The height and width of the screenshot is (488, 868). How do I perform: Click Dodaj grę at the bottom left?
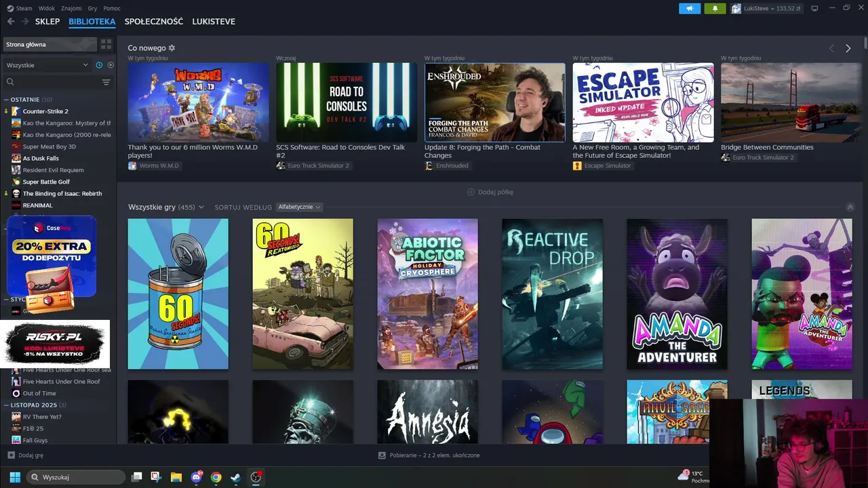click(25, 455)
